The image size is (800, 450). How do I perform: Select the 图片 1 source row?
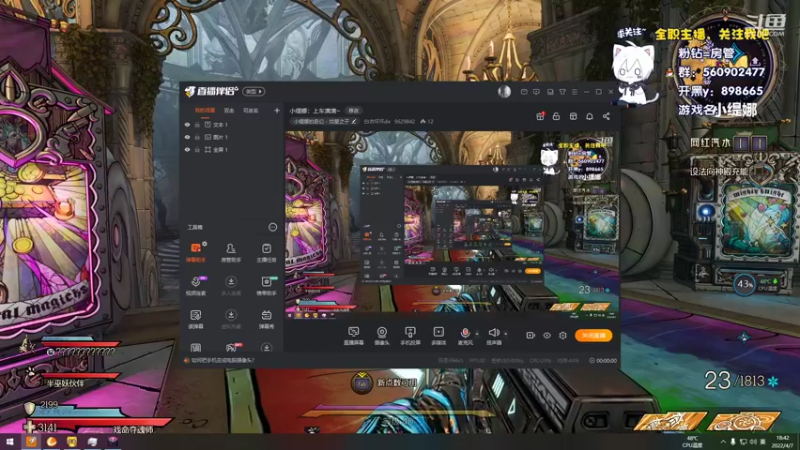coord(232,137)
